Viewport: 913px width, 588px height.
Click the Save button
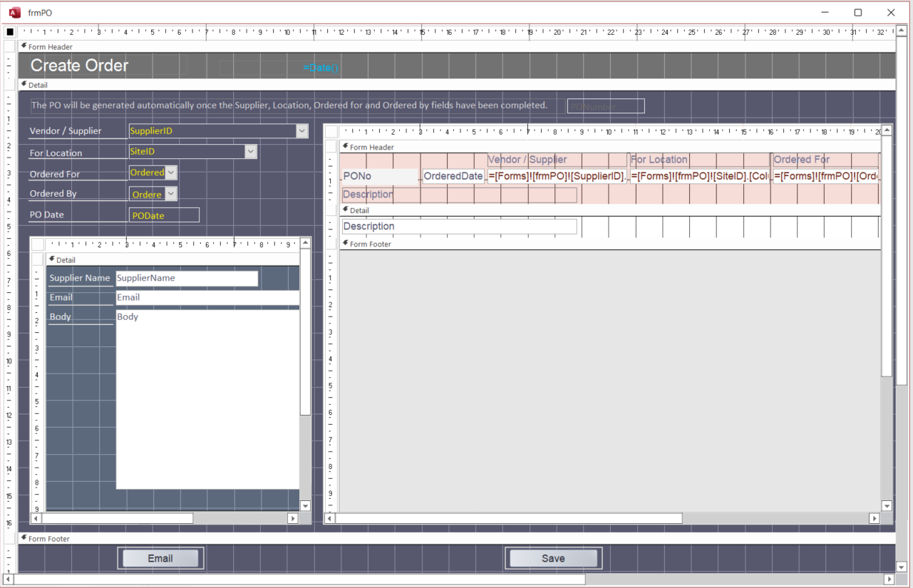tap(553, 558)
